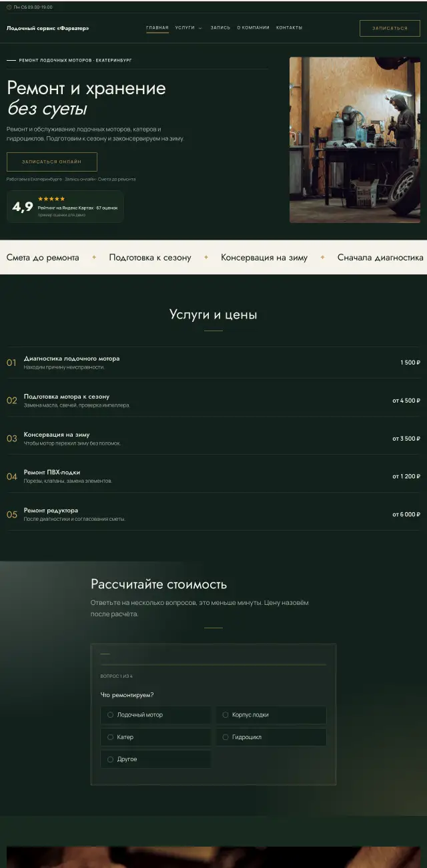Click the Сначала диагностика ticker text
Image resolution: width=427 pixels, height=868 pixels.
(x=380, y=257)
